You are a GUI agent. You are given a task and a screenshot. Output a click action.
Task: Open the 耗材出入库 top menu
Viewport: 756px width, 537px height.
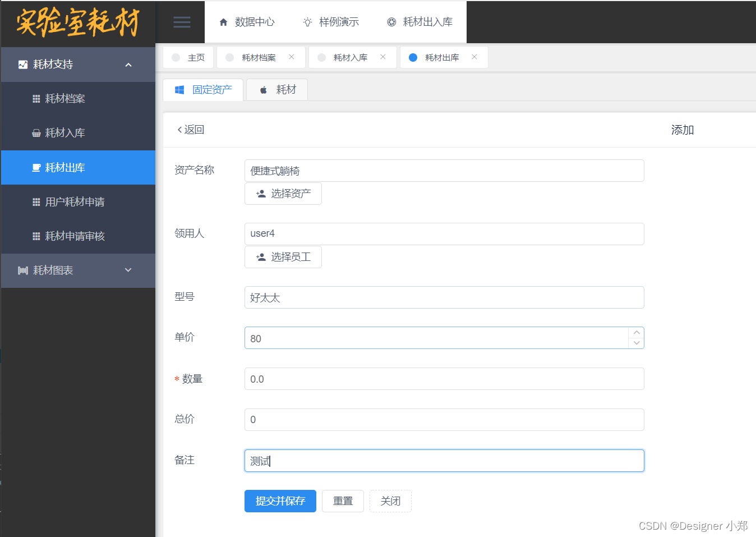coord(420,22)
